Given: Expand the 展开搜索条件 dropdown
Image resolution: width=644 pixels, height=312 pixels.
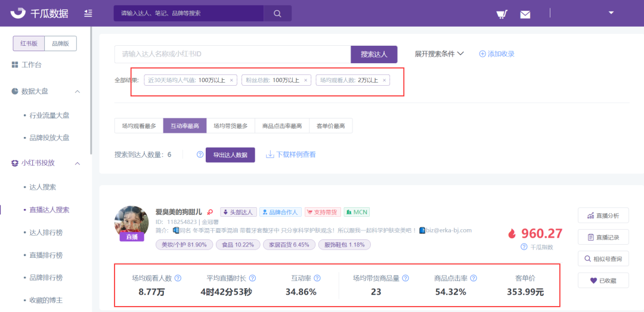Looking at the screenshot, I should pos(439,54).
